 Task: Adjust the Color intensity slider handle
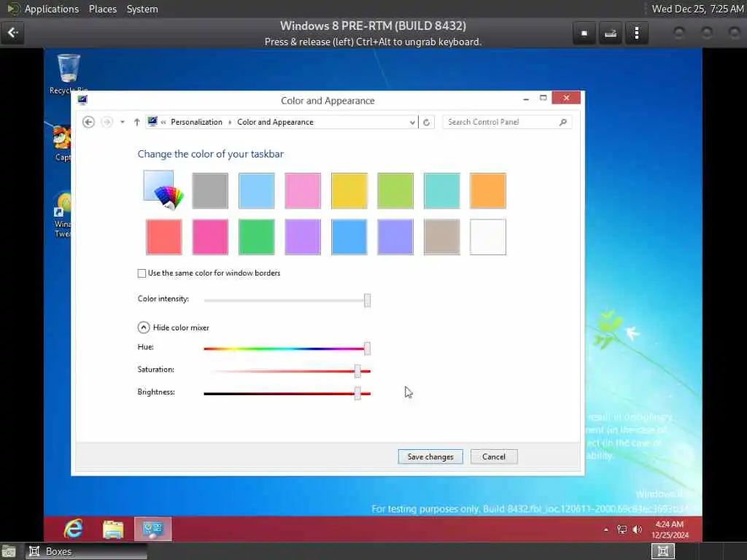[368, 300]
